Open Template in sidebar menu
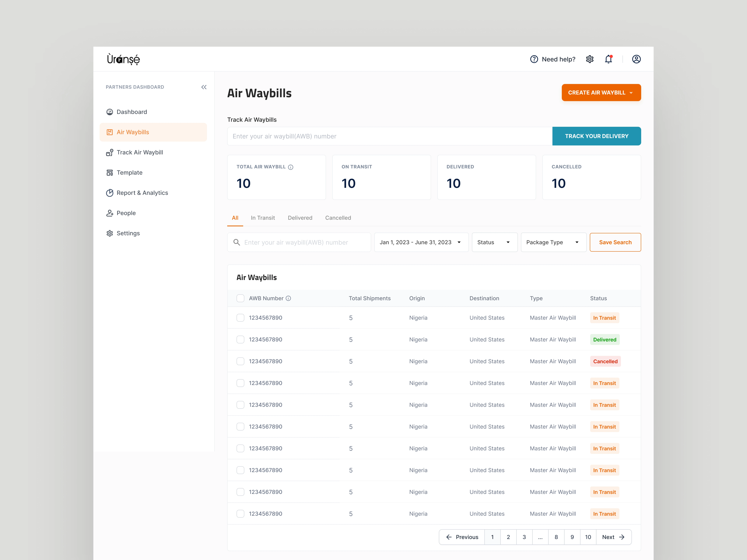747x560 pixels. pos(153,172)
